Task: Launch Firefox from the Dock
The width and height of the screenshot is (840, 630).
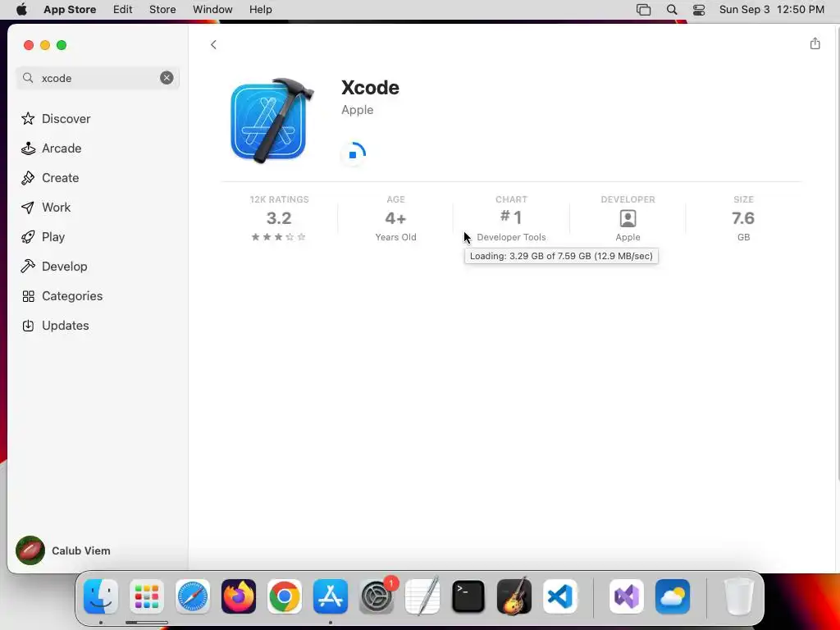Action: [239, 596]
